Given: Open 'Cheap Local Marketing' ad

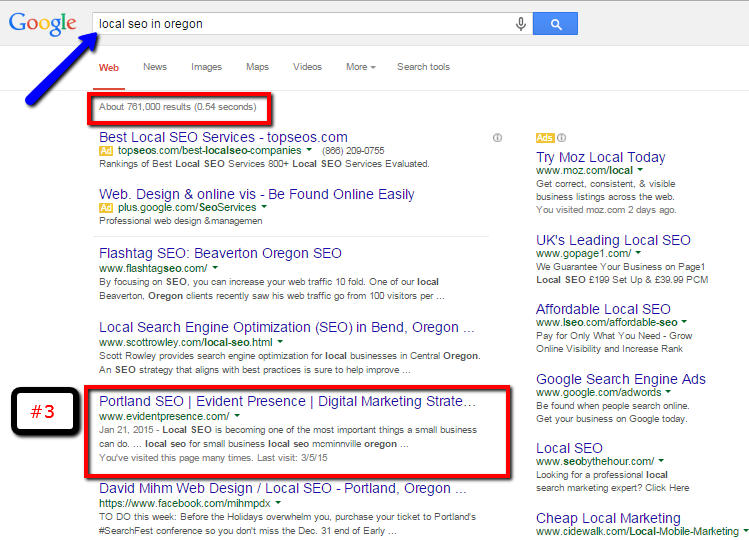Looking at the screenshot, I should coord(608,518).
